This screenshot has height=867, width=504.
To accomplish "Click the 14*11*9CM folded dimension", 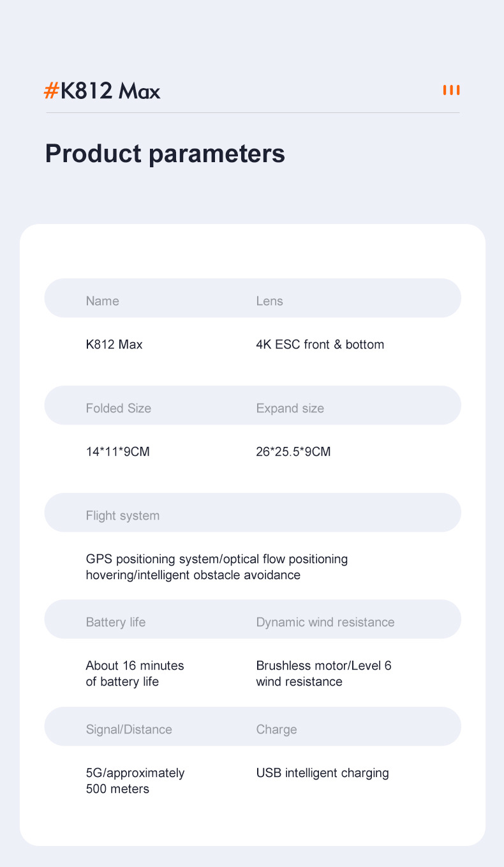I will pyautogui.click(x=117, y=452).
